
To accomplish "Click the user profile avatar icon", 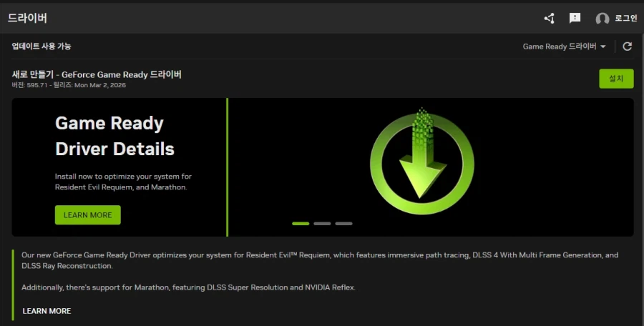I will click(x=602, y=19).
